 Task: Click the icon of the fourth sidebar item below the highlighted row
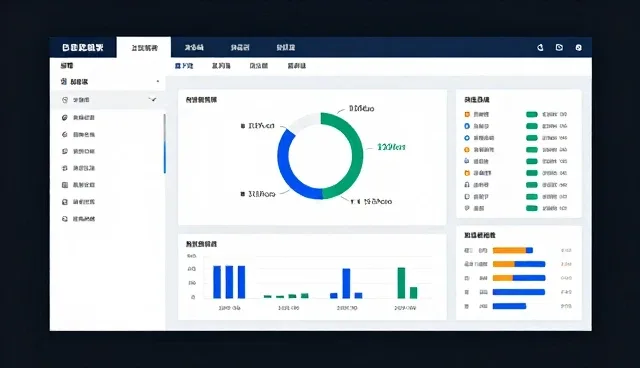coord(64,168)
